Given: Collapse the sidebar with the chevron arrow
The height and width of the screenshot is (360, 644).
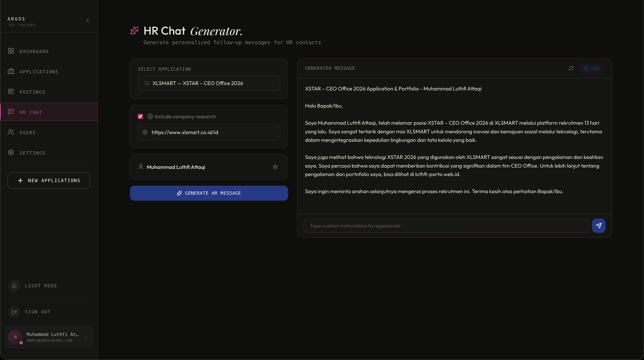Looking at the screenshot, I should 88,21.
